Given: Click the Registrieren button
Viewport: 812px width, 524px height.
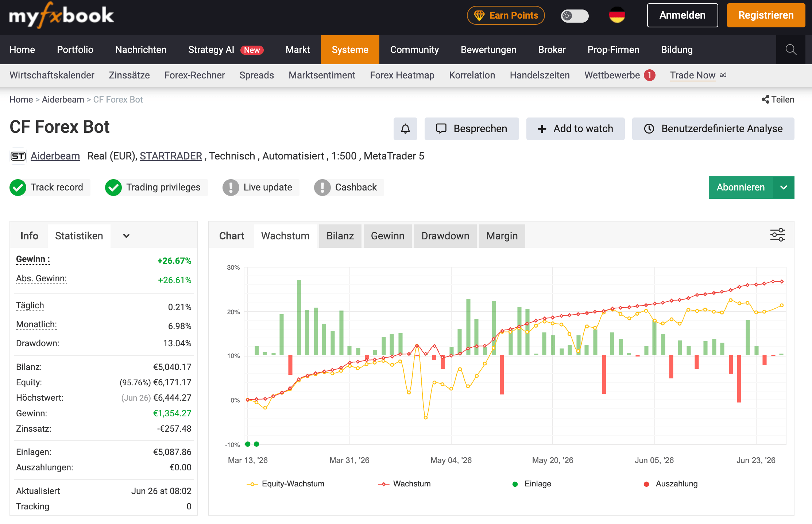Looking at the screenshot, I should tap(766, 15).
